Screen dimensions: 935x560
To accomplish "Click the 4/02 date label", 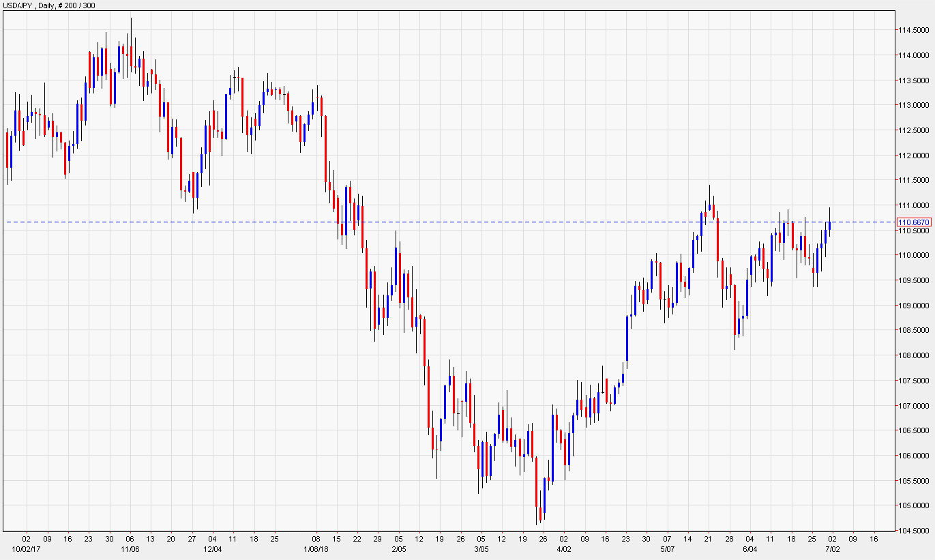I will 564,549.
